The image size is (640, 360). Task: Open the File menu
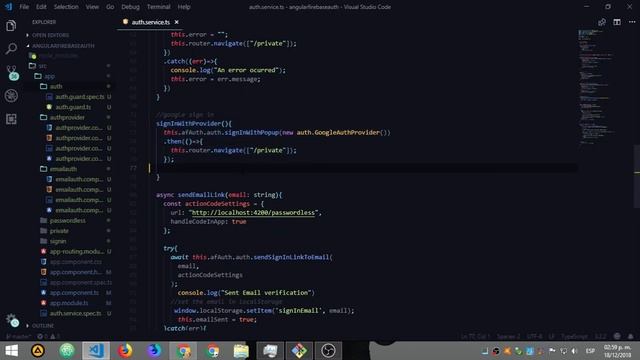pos(24,7)
